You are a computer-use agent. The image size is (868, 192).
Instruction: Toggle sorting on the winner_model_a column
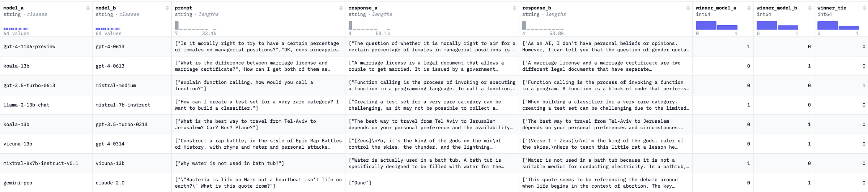pyautogui.click(x=749, y=8)
